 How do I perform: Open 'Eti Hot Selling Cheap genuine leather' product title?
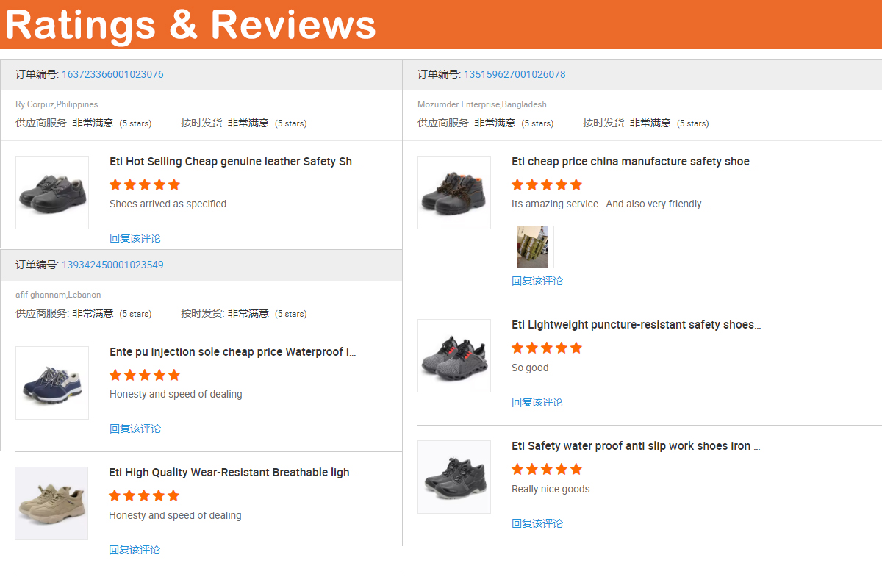234,162
